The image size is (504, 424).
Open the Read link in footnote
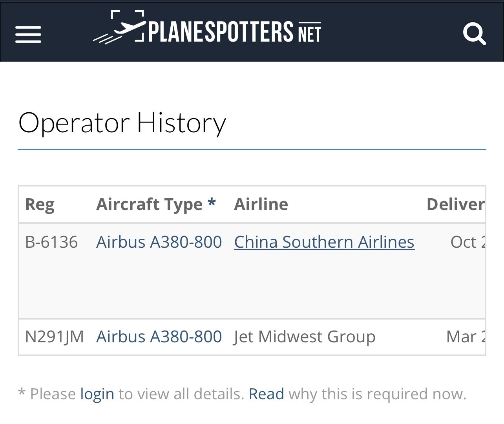[x=266, y=394]
